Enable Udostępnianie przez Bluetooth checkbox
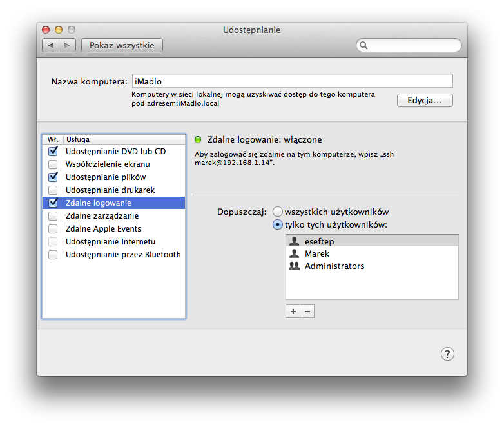 pos(53,255)
